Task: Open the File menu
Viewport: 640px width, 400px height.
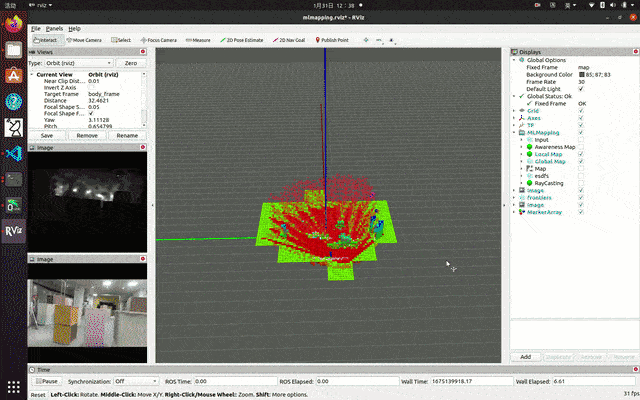Action: 36,29
